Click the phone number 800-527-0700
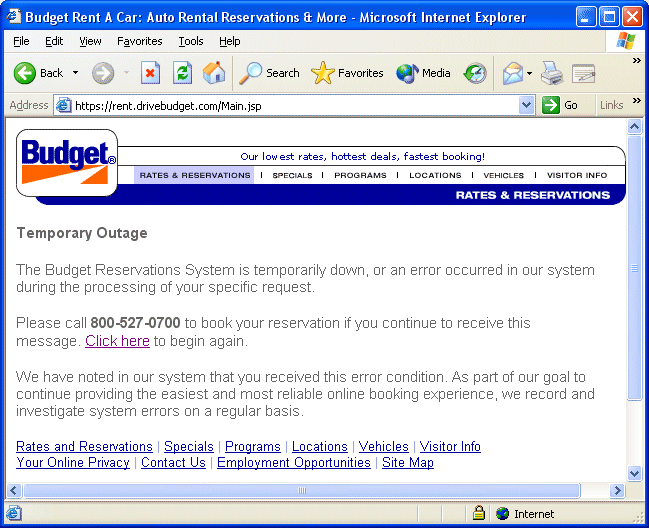Viewport: 649px width, 528px height. 135,323
